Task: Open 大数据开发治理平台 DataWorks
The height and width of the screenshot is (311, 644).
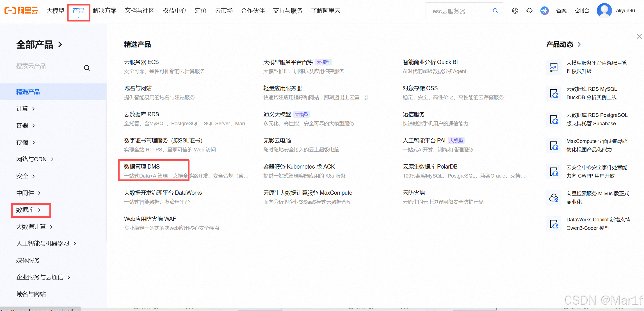Action: (x=163, y=193)
